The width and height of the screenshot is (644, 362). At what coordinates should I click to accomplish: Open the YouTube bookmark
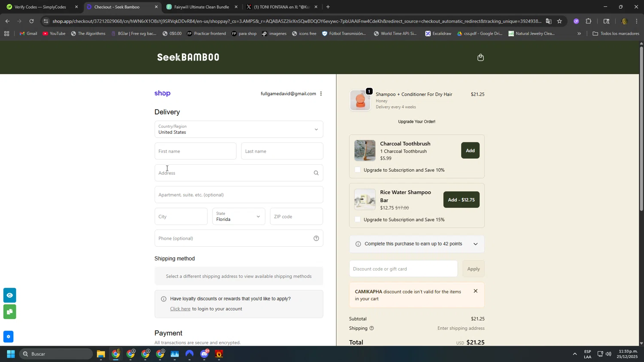(x=54, y=33)
